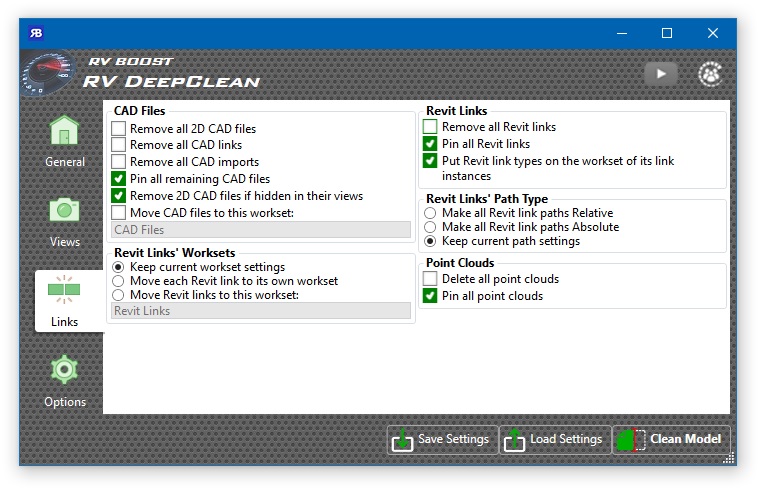Maximize the RV DeepClean window

click(667, 33)
